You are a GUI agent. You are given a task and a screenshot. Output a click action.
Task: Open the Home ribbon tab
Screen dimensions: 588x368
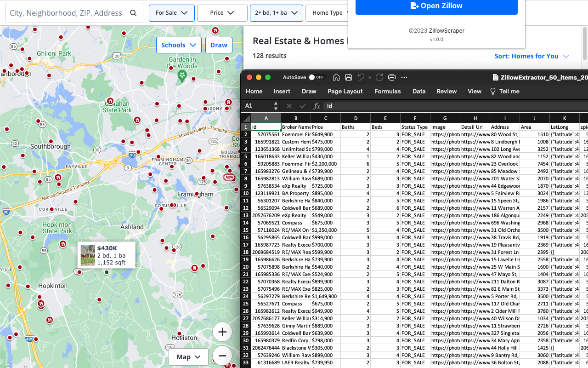[x=254, y=91]
